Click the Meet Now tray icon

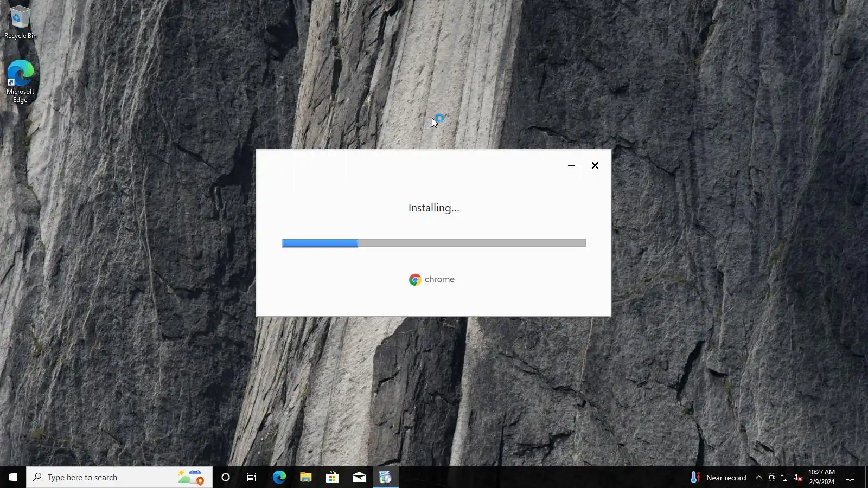pyautogui.click(x=772, y=477)
